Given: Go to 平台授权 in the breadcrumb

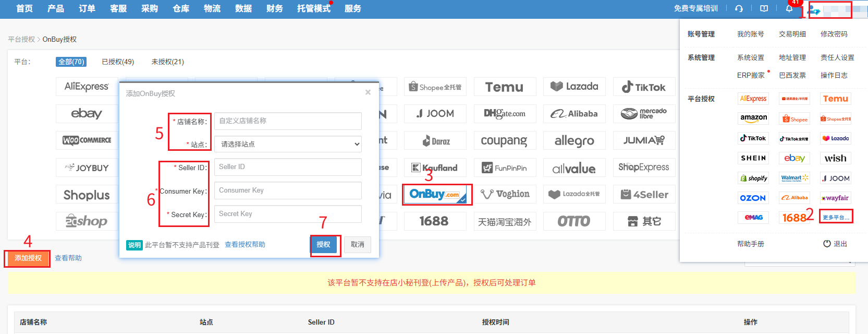Looking at the screenshot, I should pyautogui.click(x=21, y=39).
